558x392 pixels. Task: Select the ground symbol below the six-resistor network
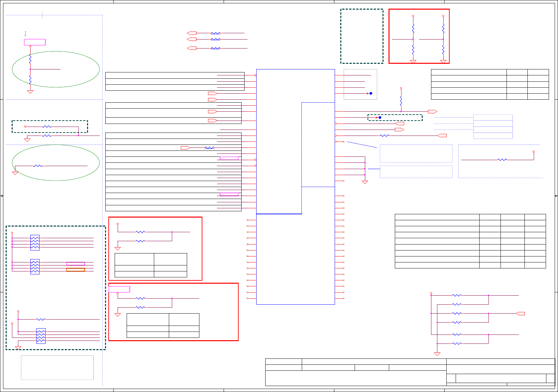[x=437, y=354]
